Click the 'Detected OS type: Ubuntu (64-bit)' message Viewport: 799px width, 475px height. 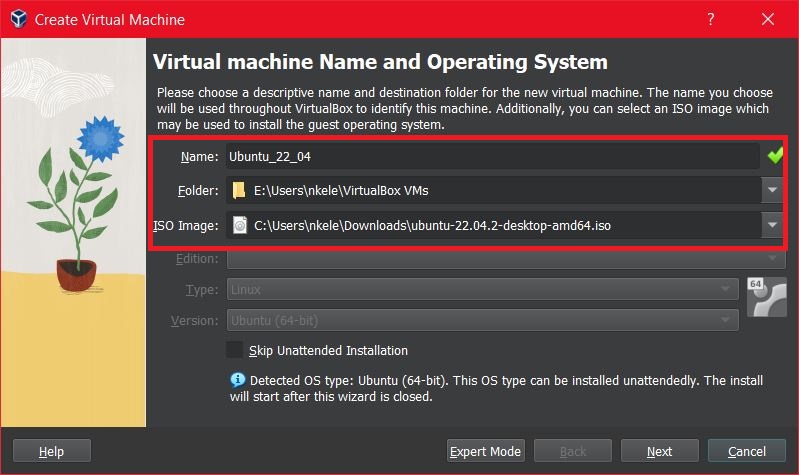click(x=496, y=388)
